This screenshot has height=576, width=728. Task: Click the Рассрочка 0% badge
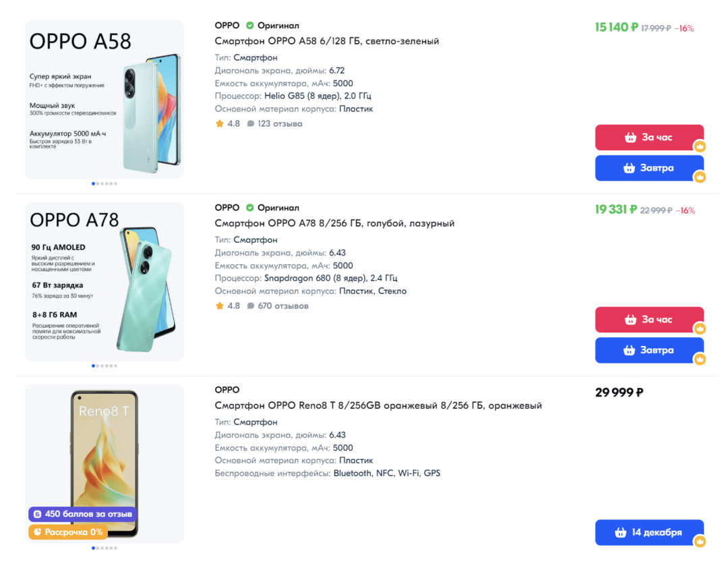tap(68, 532)
